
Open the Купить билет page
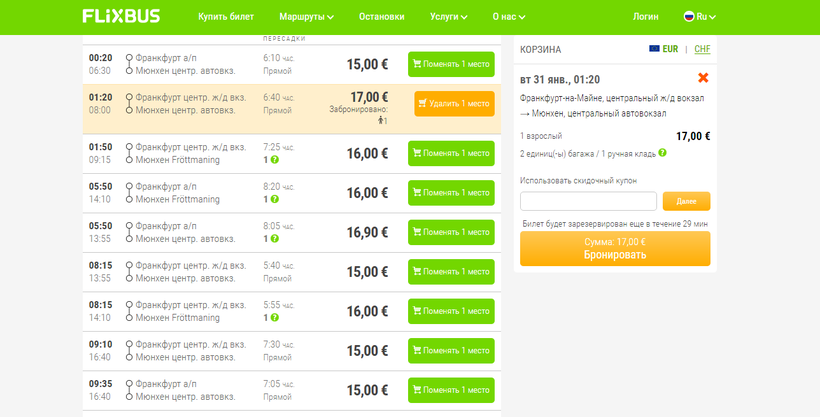click(226, 17)
